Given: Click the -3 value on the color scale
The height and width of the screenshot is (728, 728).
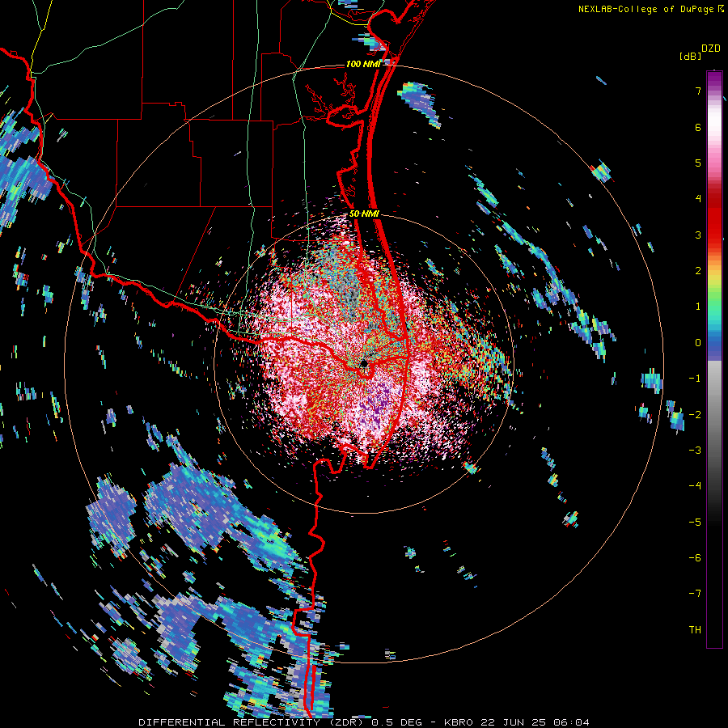Looking at the screenshot, I should click(695, 450).
